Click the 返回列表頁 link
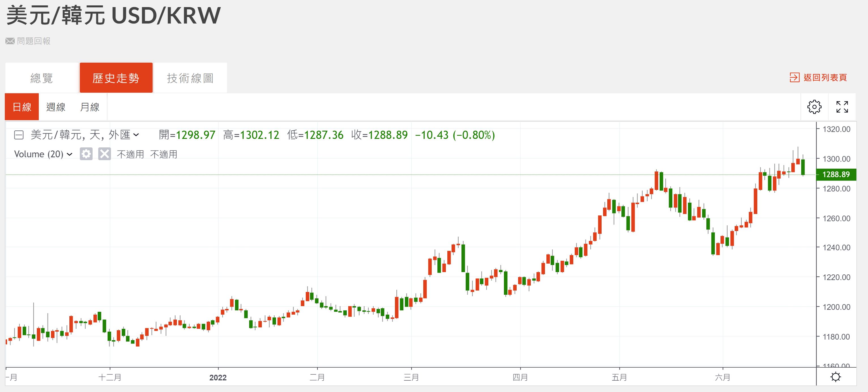868x392 pixels. (825, 78)
